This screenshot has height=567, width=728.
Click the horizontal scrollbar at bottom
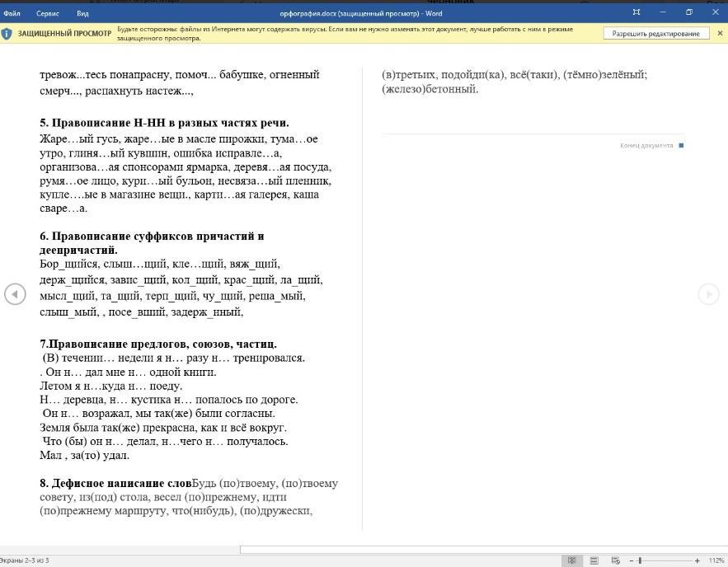pos(484,550)
